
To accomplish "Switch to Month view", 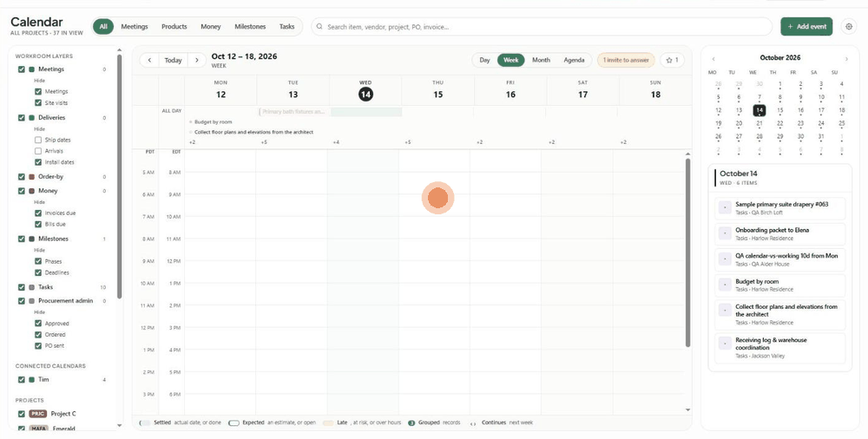I will pos(541,60).
